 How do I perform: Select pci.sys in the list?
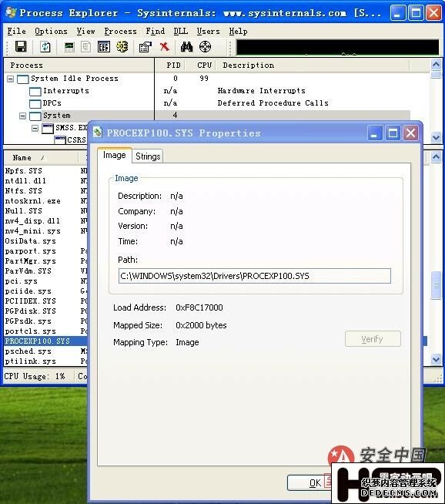(22, 281)
